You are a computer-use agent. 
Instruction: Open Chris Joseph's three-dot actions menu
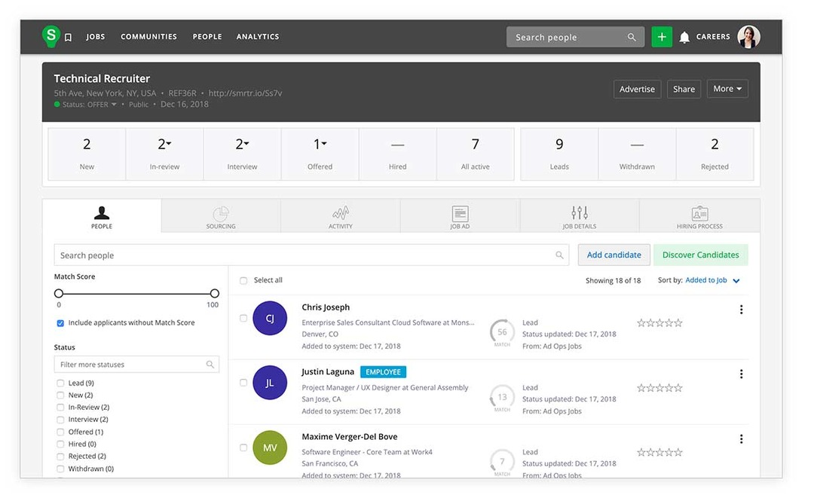tap(741, 309)
